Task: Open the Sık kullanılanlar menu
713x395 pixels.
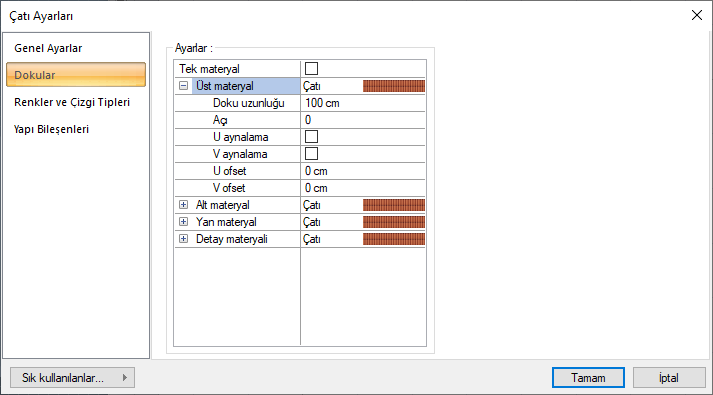Action: pyautogui.click(x=72, y=378)
